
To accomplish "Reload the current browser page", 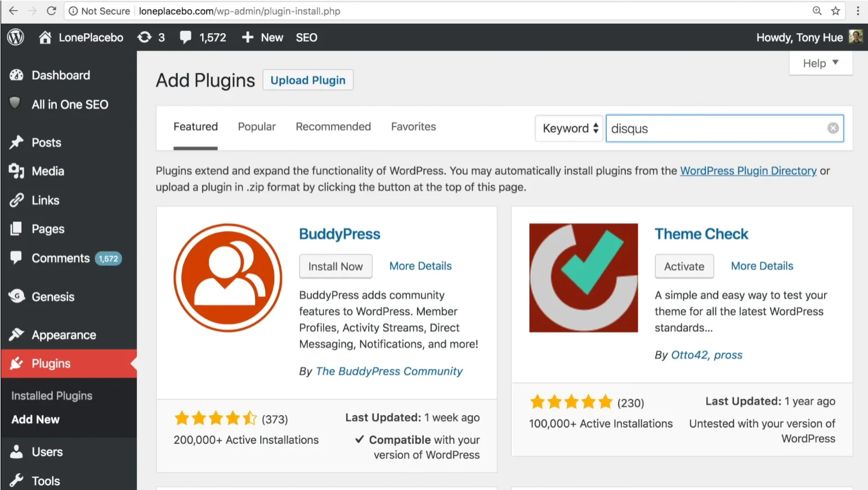I will 51,11.
